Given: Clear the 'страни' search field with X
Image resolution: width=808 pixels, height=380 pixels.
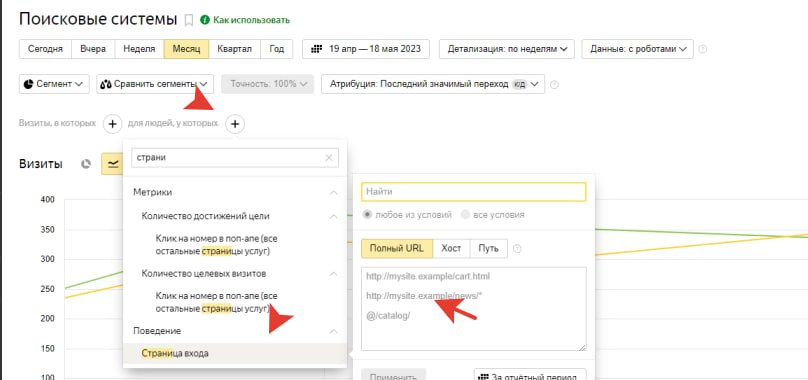Looking at the screenshot, I should [329, 158].
